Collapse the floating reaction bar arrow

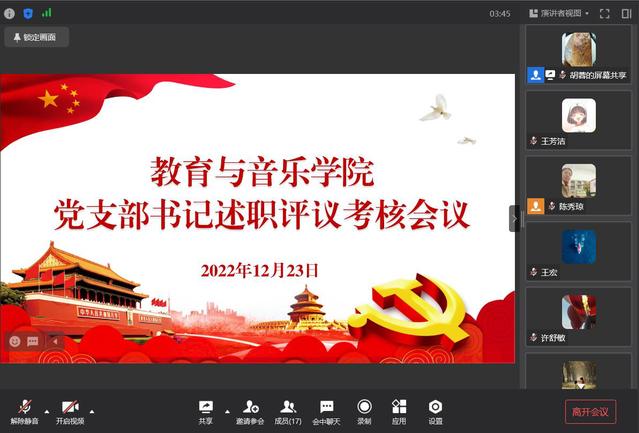tap(55, 341)
